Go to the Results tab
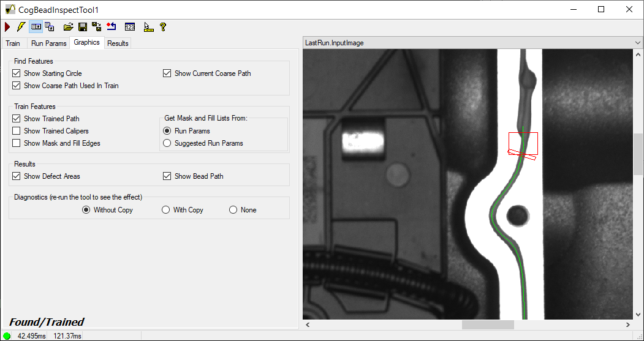The height and width of the screenshot is (341, 644). coord(118,43)
